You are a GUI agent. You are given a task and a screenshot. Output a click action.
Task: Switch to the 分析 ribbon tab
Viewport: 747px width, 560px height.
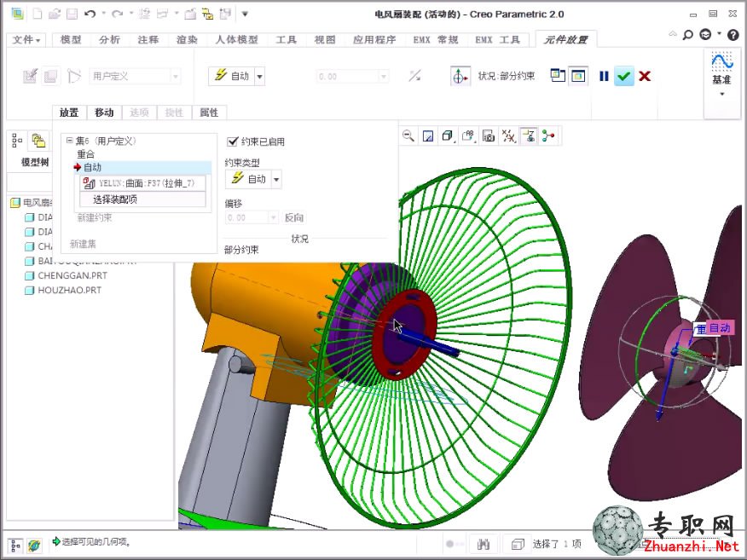109,39
